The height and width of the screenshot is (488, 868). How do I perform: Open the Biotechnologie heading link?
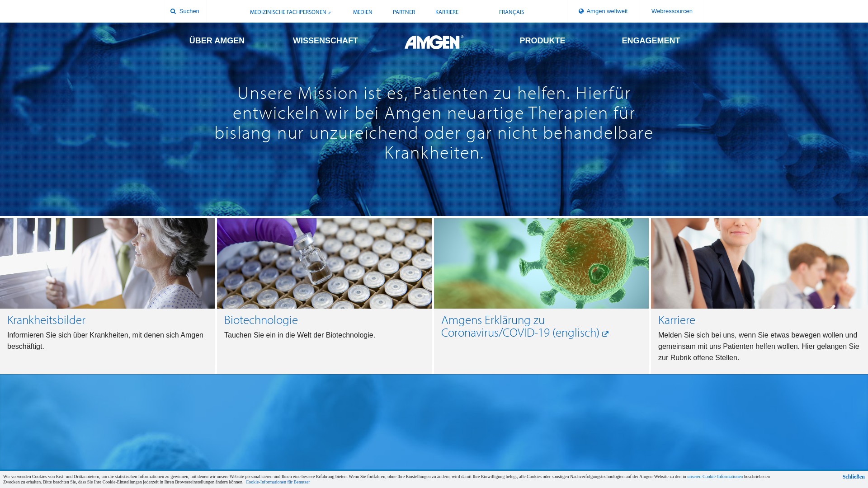261,320
